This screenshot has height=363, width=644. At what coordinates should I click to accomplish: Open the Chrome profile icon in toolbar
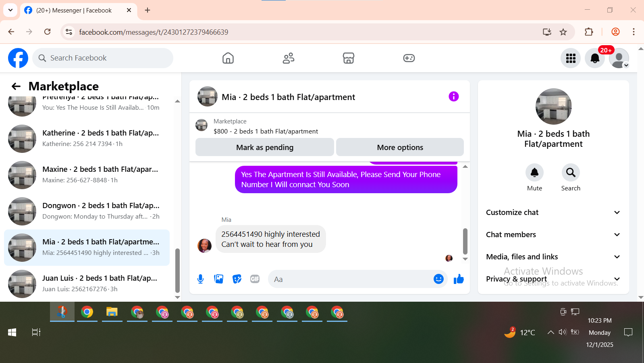click(x=615, y=32)
